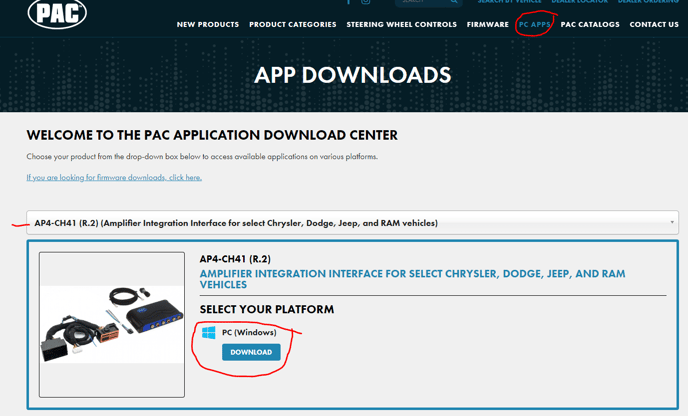Click the dropdown arrow of product selector
Viewport: 688px width, 416px height.
pos(672,222)
